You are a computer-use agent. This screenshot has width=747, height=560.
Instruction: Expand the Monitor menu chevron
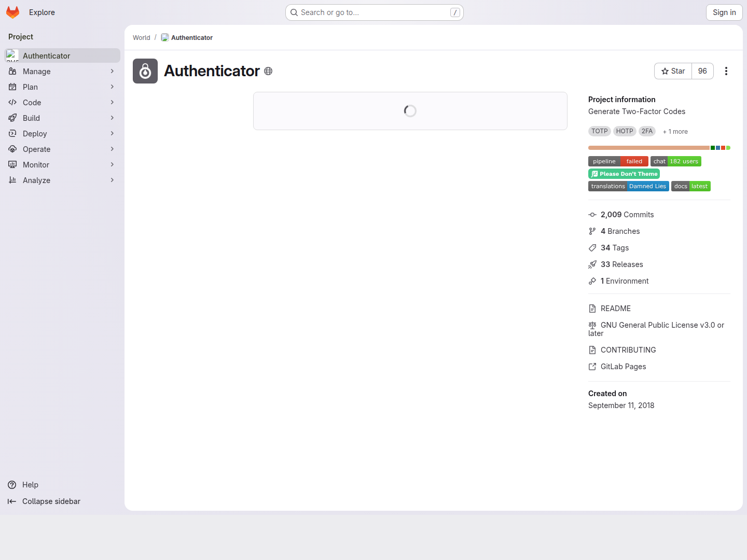coord(112,164)
